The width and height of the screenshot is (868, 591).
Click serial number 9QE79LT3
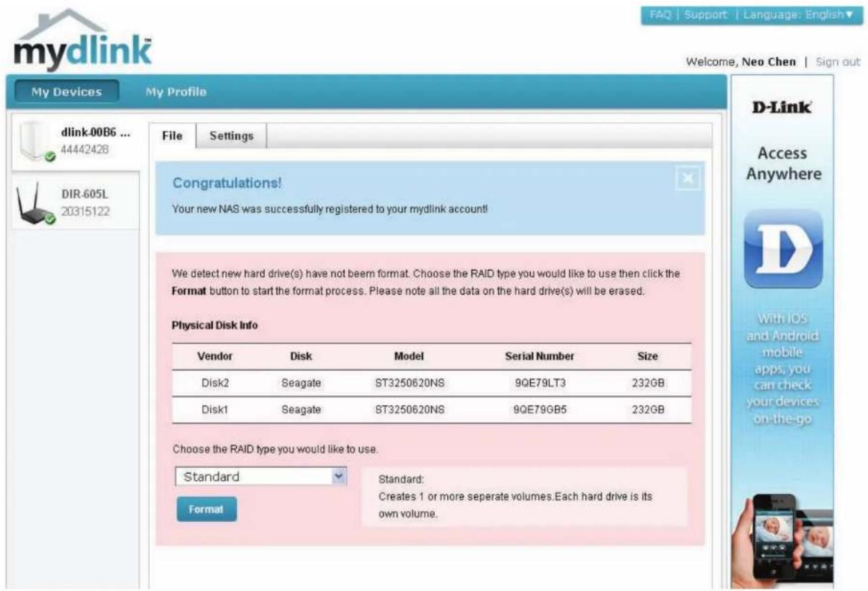(540, 384)
